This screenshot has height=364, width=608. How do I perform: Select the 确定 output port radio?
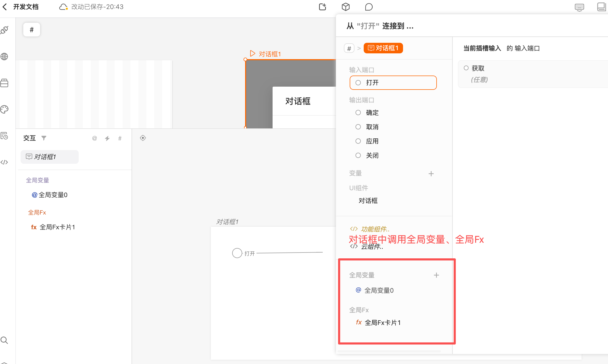click(358, 113)
